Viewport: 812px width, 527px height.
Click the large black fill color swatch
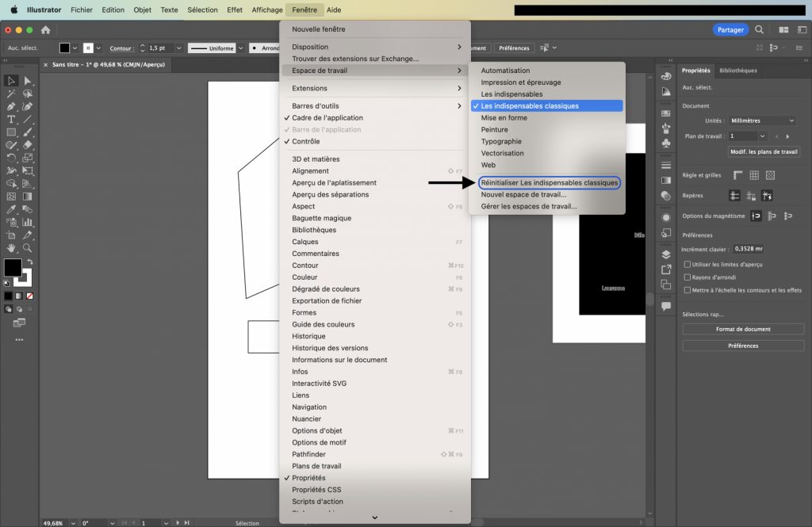(x=13, y=267)
